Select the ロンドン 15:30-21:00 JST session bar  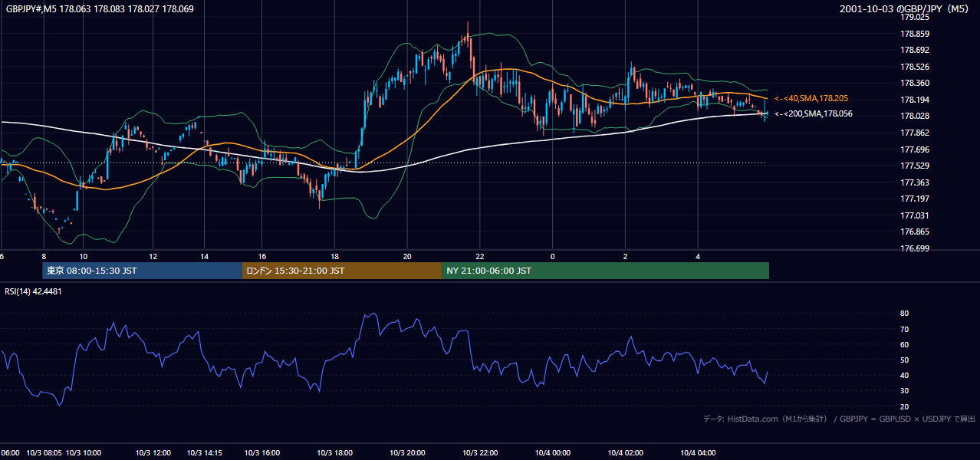[x=341, y=271]
